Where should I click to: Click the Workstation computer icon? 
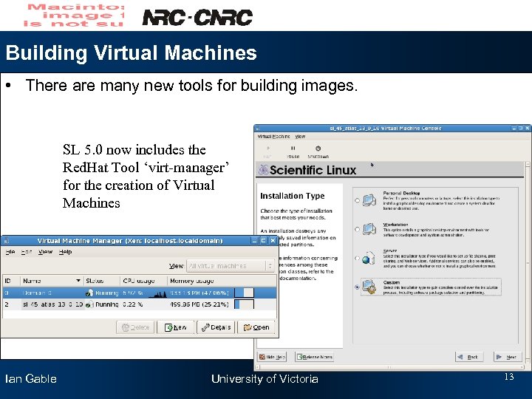pyautogui.click(x=369, y=229)
